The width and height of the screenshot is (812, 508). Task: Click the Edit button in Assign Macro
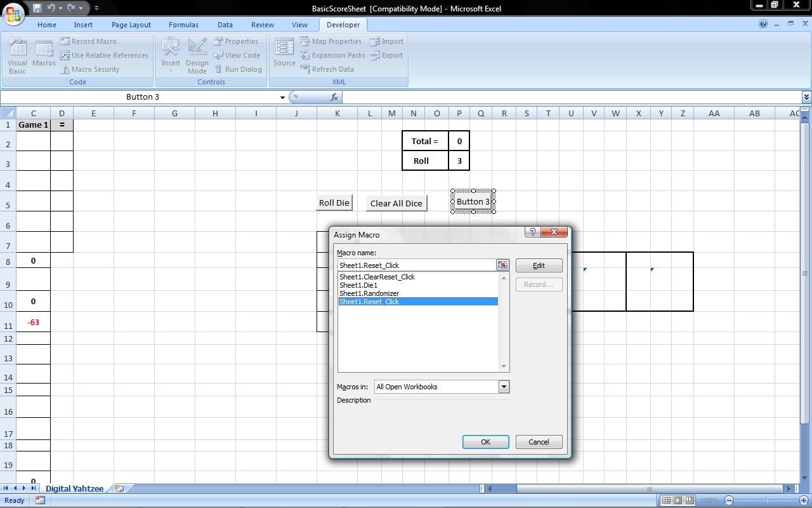point(539,265)
